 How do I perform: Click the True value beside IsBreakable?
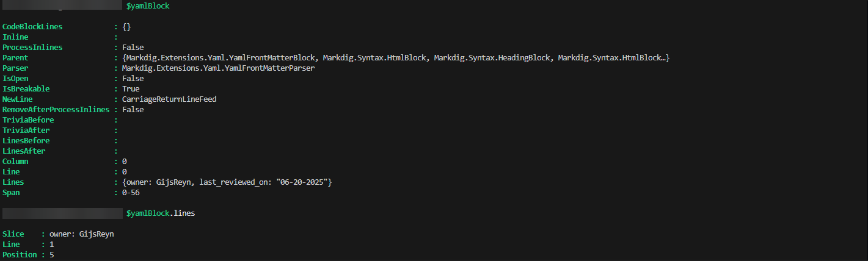tap(131, 89)
